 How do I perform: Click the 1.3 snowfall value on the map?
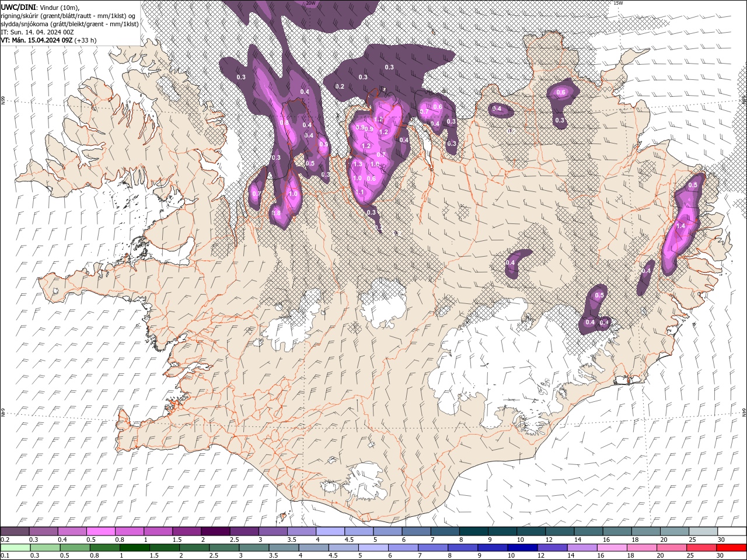358,164
